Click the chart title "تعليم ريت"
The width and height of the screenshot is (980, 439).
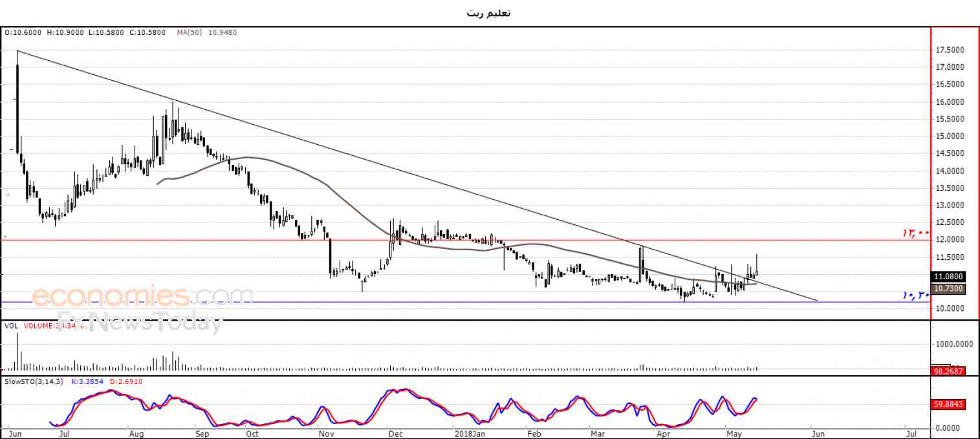point(489,13)
